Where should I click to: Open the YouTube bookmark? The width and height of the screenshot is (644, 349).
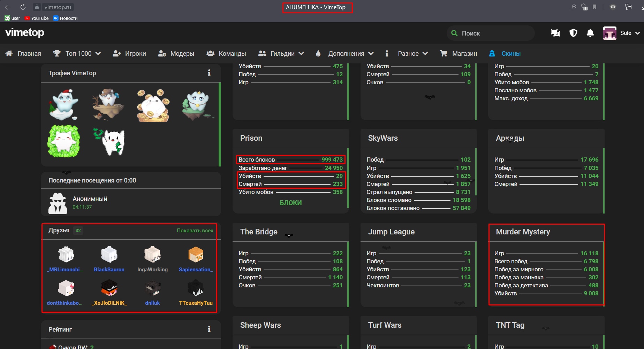click(37, 18)
